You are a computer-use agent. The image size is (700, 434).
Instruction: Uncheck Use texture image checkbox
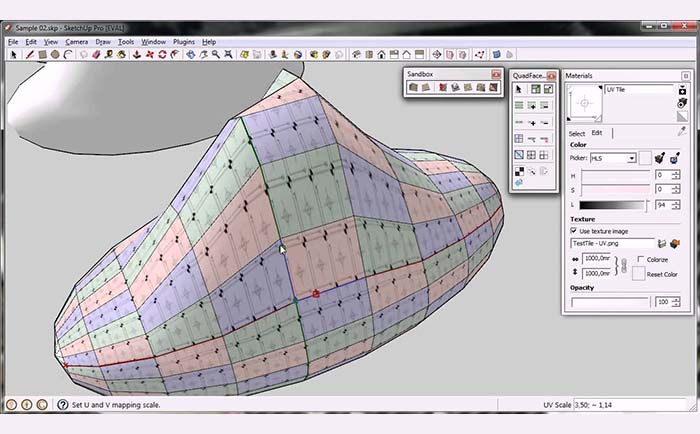point(573,230)
